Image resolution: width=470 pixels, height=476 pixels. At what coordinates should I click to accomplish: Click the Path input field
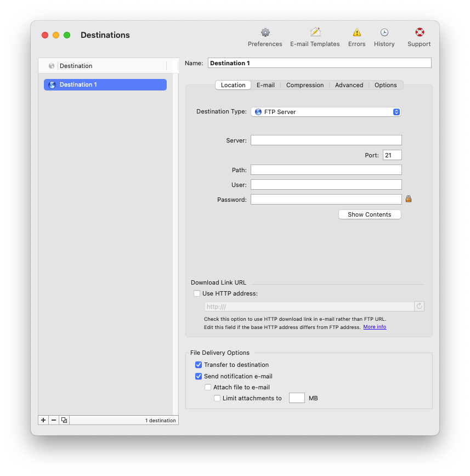(326, 169)
